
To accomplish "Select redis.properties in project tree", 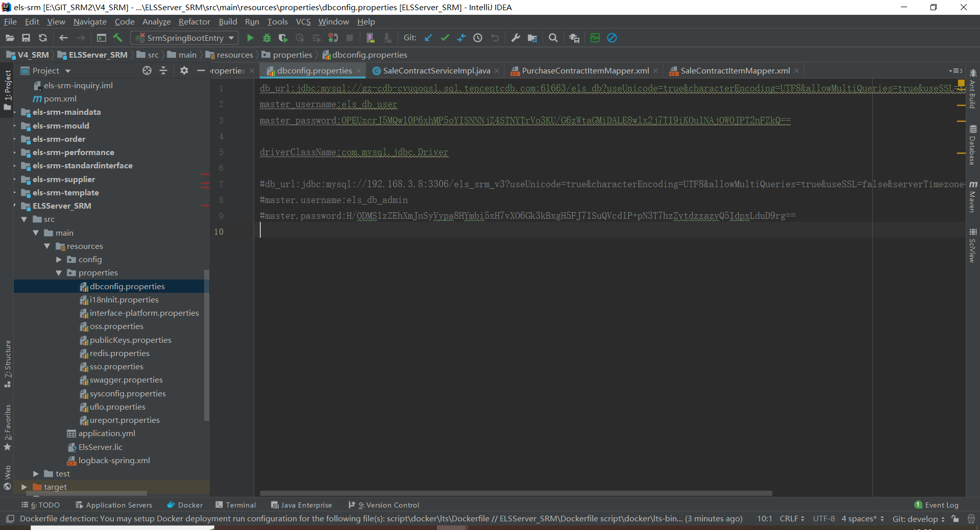I will (x=119, y=354).
